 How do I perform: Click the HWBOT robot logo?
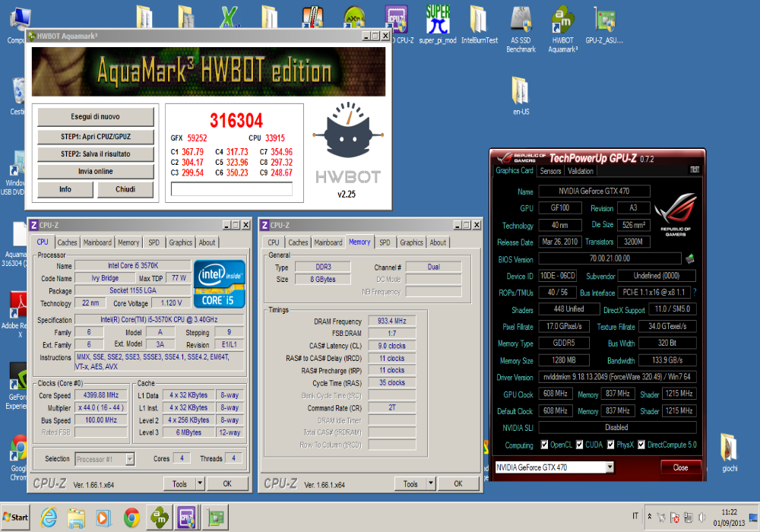348,130
